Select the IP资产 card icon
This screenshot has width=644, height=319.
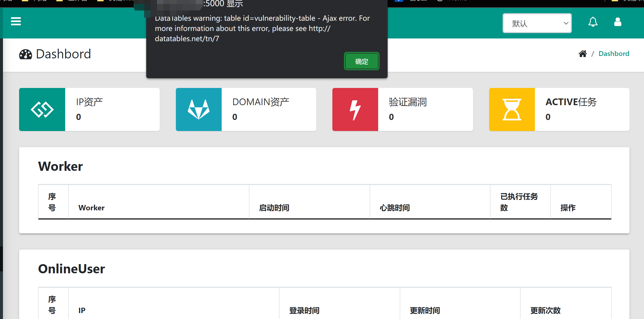tap(42, 109)
